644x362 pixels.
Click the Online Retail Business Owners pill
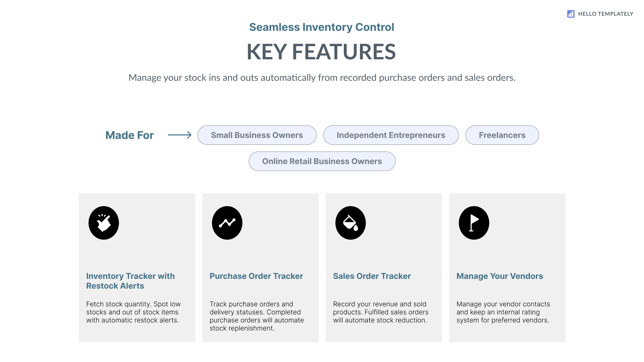click(x=322, y=161)
